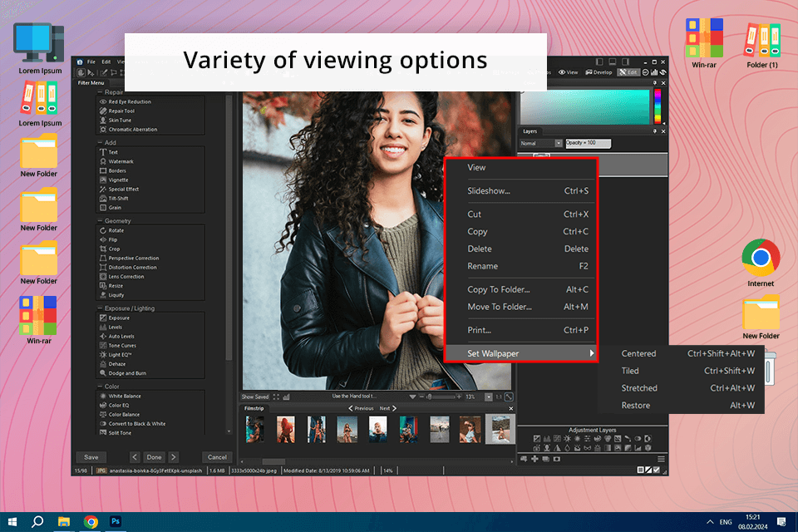This screenshot has height=532, width=798.
Task: Toggle the left panel layout icon
Action: point(599,62)
